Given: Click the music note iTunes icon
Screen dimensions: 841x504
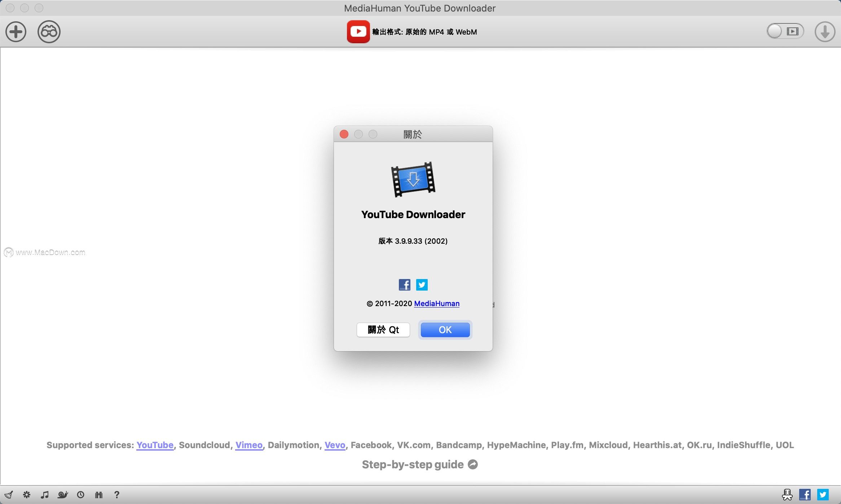Looking at the screenshot, I should coord(45,495).
